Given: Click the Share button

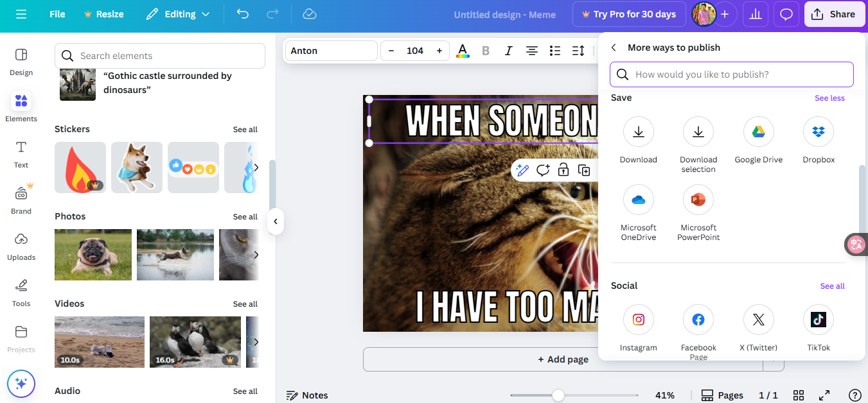Looking at the screenshot, I should tap(834, 13).
